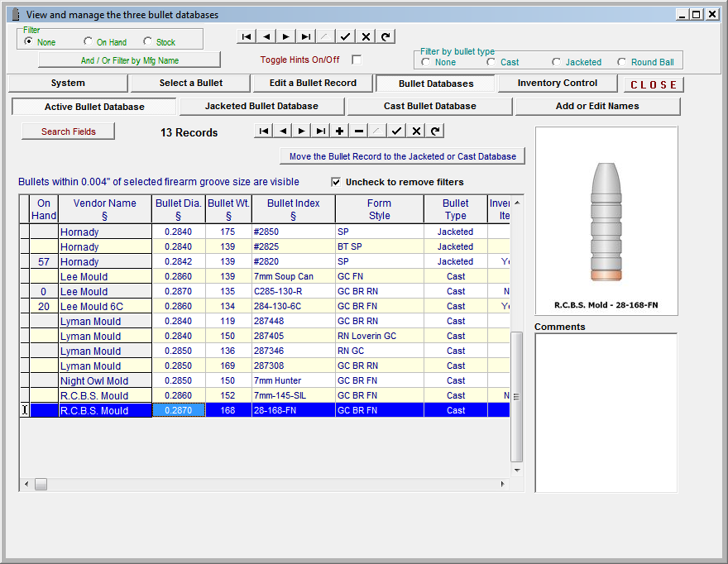728x564 pixels.
Task: Click the Form Style column header
Action: click(x=380, y=209)
